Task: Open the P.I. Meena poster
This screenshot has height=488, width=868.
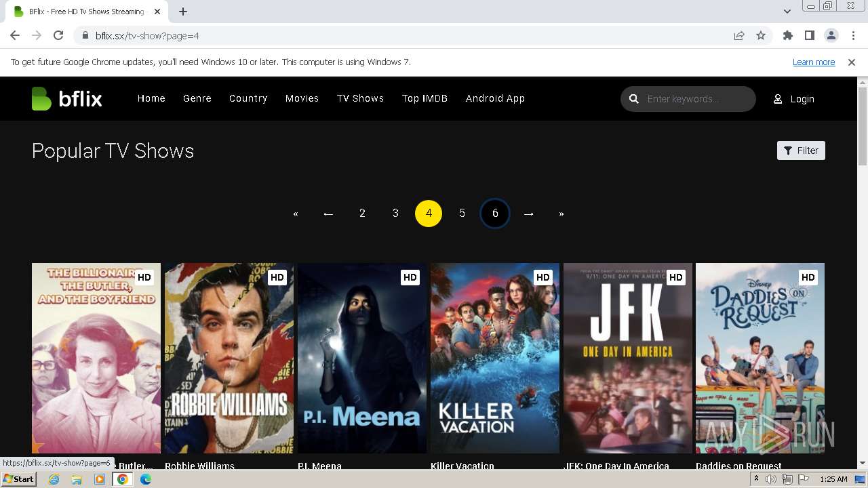Action: point(362,358)
